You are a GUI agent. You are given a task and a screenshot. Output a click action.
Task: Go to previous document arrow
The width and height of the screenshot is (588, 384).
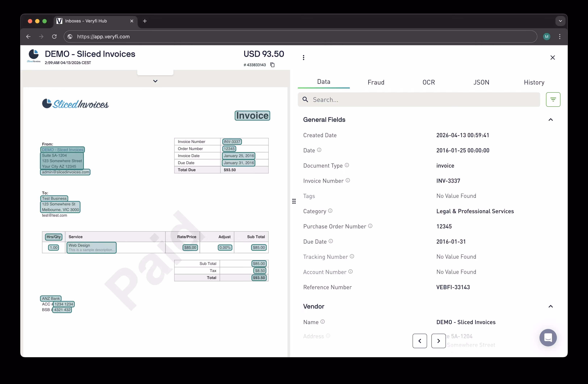point(420,341)
